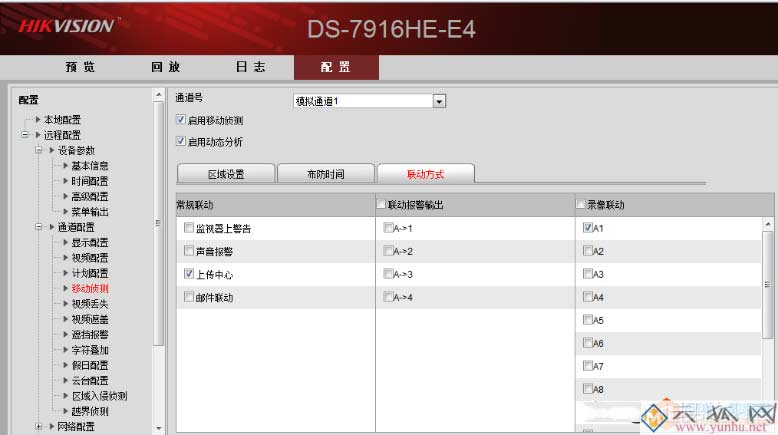
Task: Check recording channel A6
Action: click(x=587, y=342)
